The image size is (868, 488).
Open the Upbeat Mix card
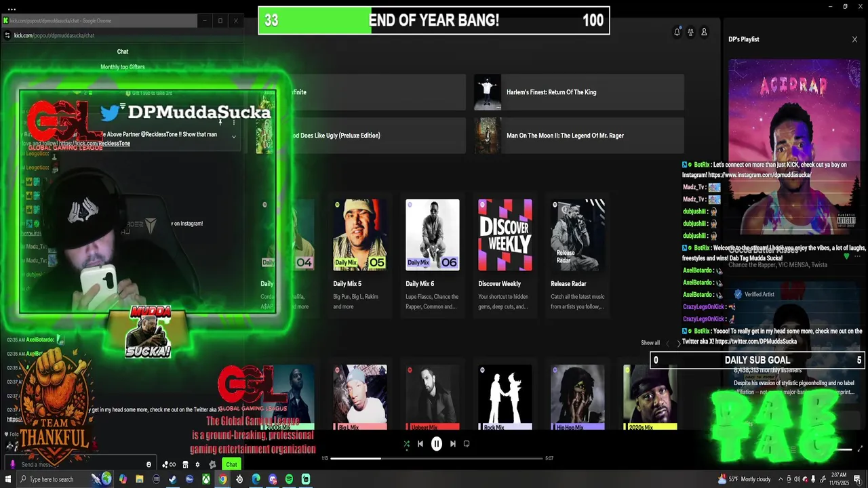click(433, 398)
